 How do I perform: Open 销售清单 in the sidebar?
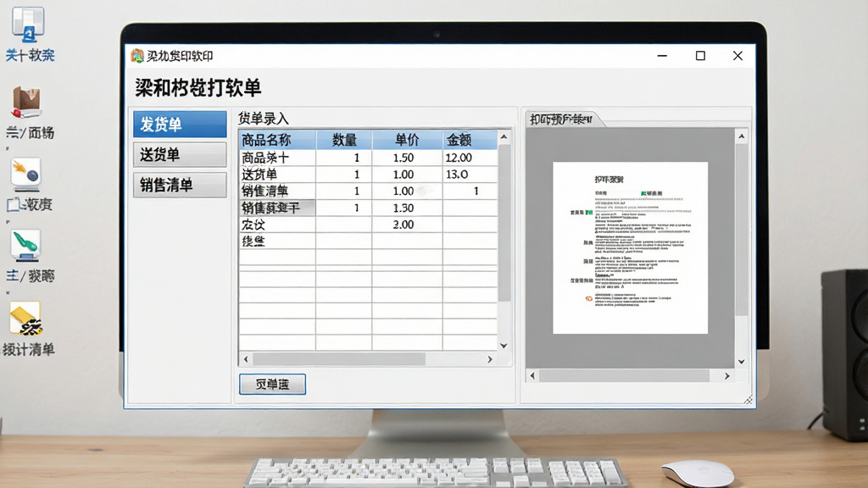click(x=180, y=185)
